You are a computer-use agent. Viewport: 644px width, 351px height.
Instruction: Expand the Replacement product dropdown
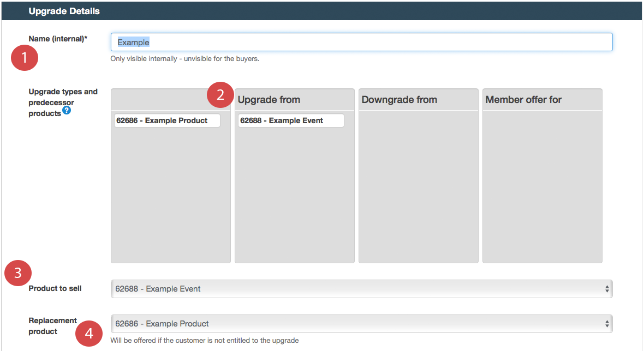click(x=361, y=324)
